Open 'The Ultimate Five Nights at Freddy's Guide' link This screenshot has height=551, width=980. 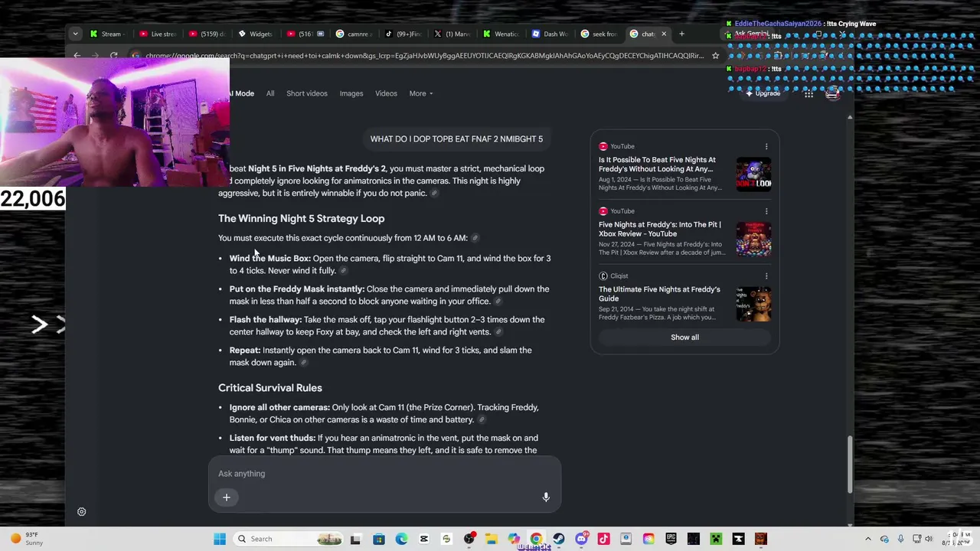[x=659, y=295]
